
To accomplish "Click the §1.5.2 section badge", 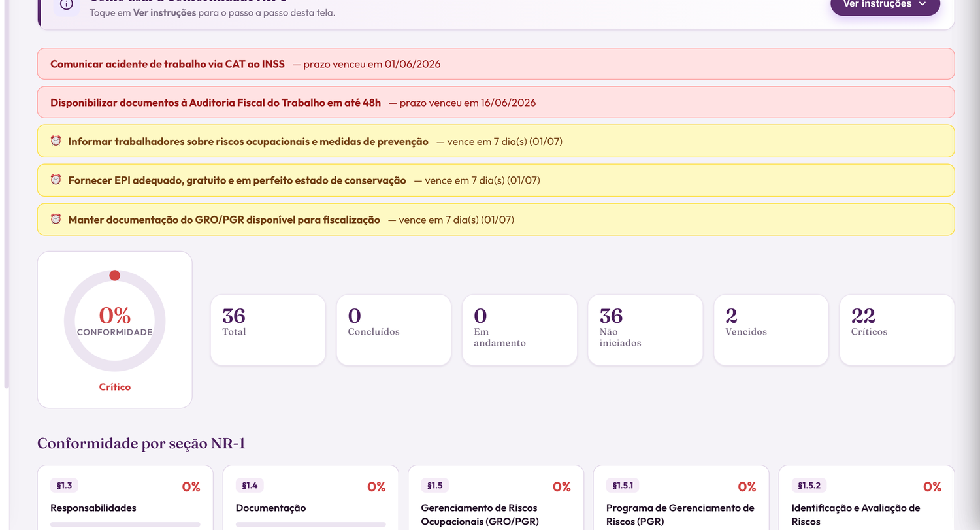I will pyautogui.click(x=809, y=486).
